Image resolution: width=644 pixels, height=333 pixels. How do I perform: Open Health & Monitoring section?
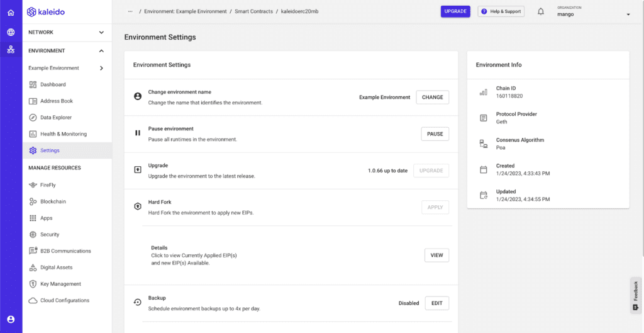tap(63, 134)
